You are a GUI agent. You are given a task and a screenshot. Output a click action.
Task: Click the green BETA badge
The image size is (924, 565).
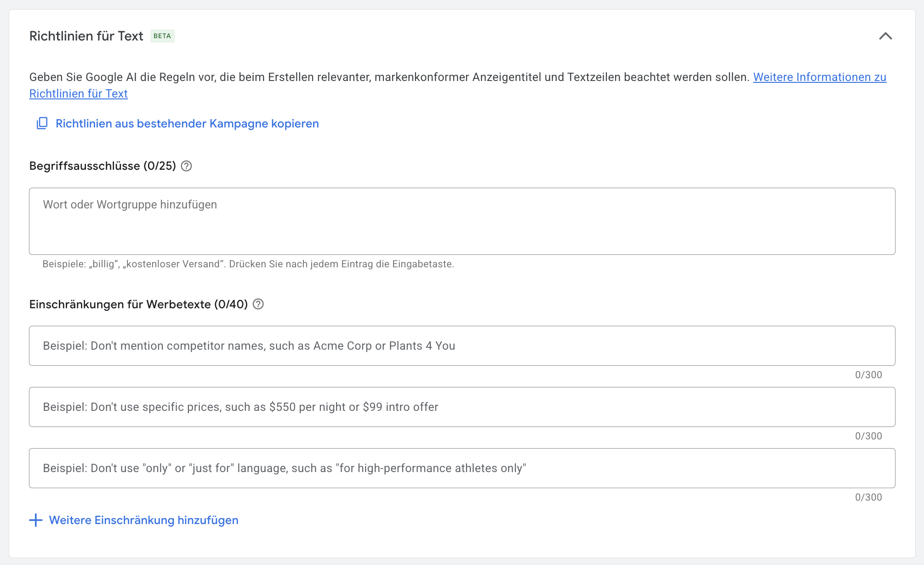point(162,36)
